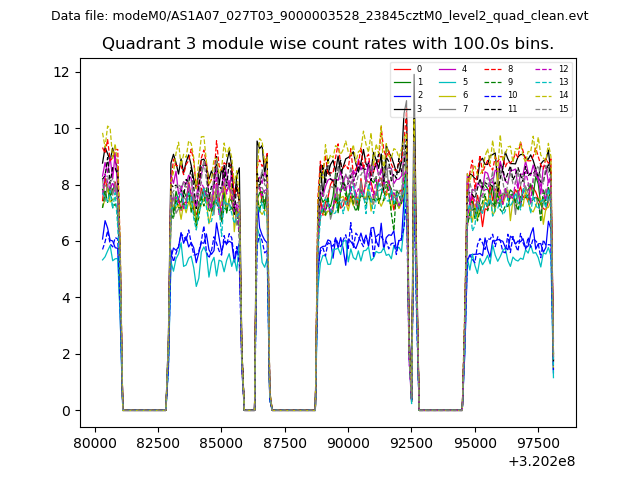Click the x-axis offset text +3.202e8
Viewport: 640px width, 480px height.
[543, 461]
